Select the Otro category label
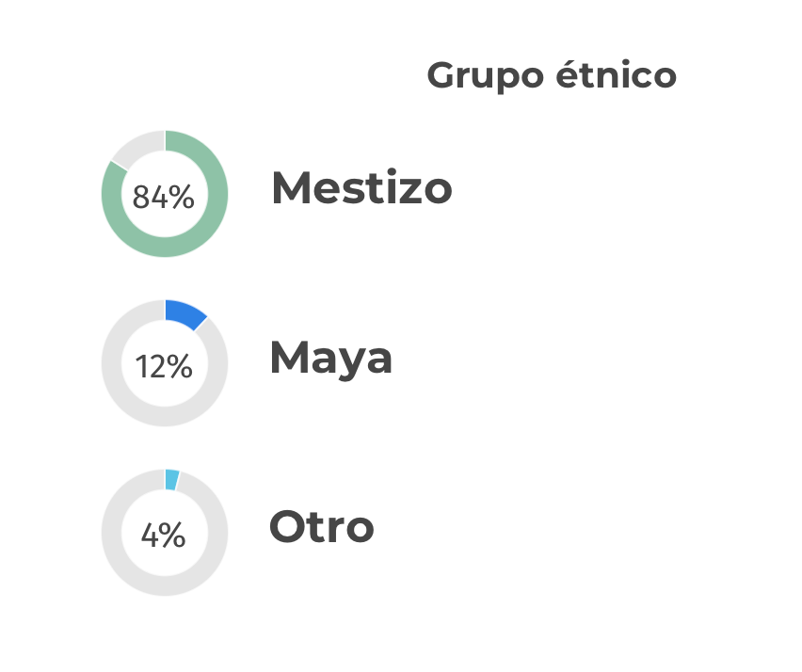 click(x=322, y=526)
